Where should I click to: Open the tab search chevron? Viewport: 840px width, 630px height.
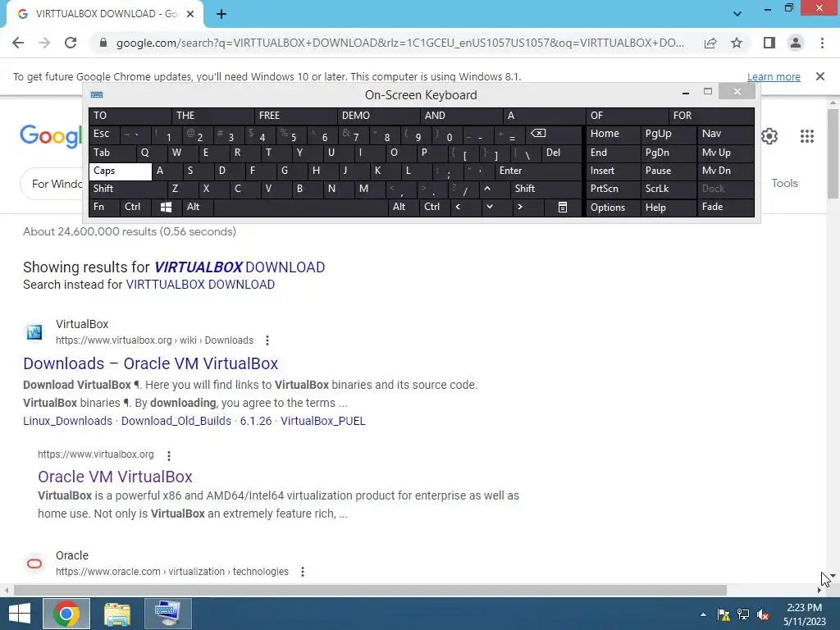pyautogui.click(x=737, y=14)
